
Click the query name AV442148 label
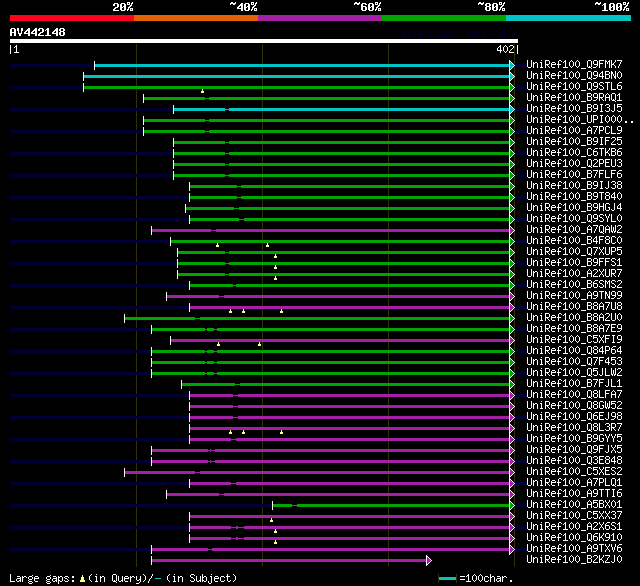38,32
